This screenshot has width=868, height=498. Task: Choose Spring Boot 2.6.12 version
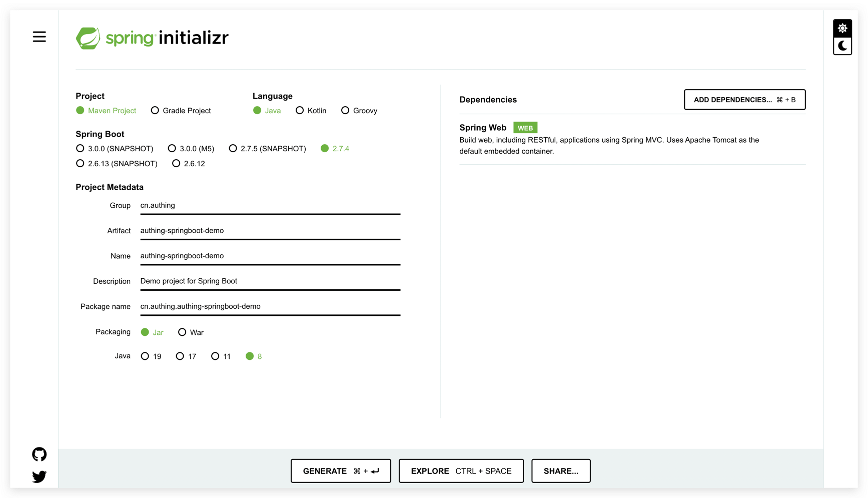176,164
